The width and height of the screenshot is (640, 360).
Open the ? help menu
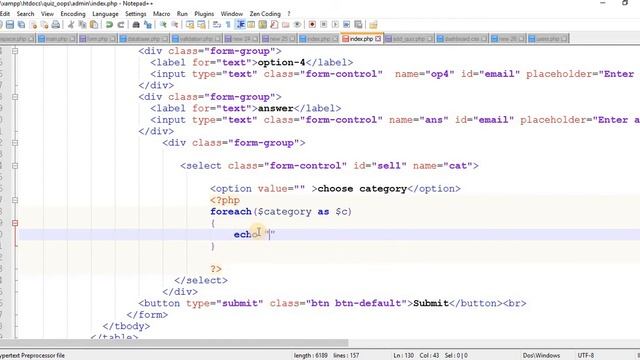tap(289, 13)
